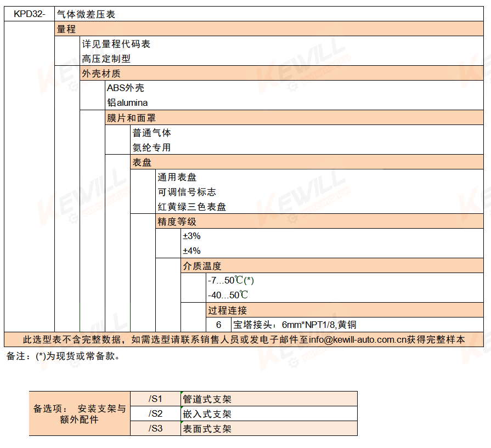Select the /S1 option code

tap(155, 399)
